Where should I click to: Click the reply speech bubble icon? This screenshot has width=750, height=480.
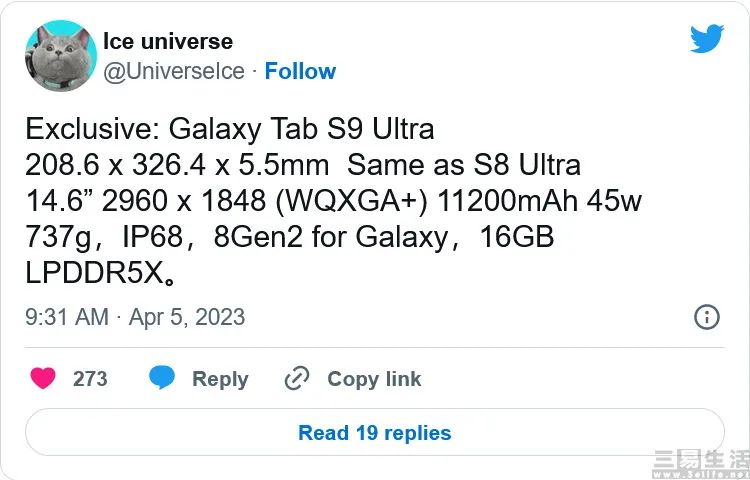click(x=162, y=379)
